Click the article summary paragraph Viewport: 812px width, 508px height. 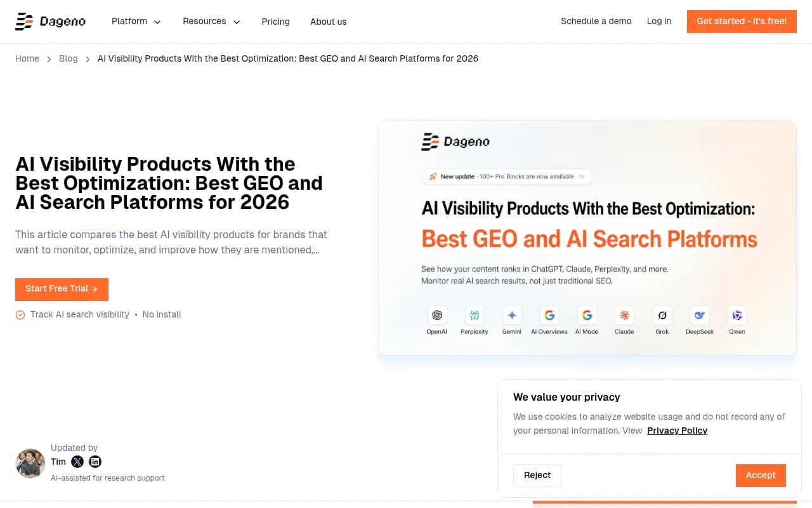coord(171,243)
